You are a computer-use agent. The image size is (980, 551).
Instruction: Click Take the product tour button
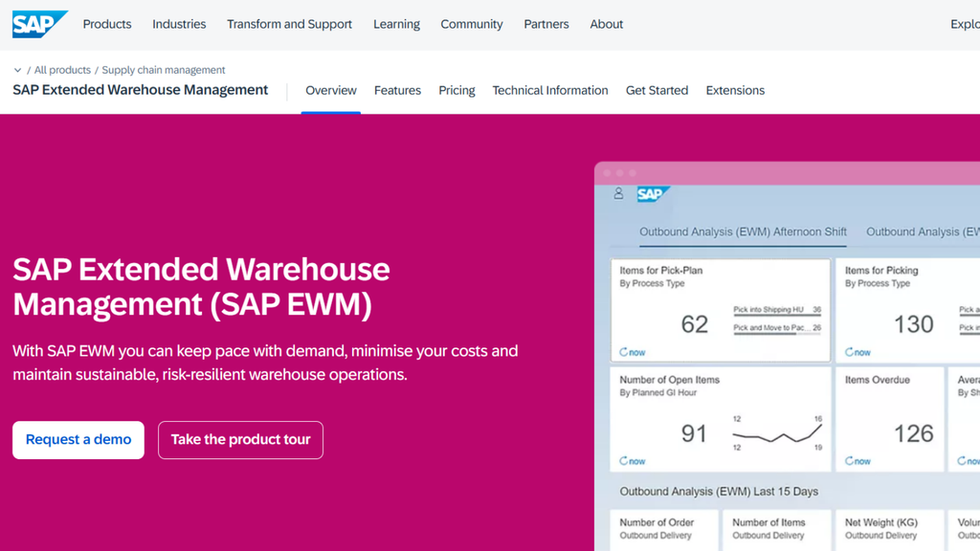[x=240, y=440]
